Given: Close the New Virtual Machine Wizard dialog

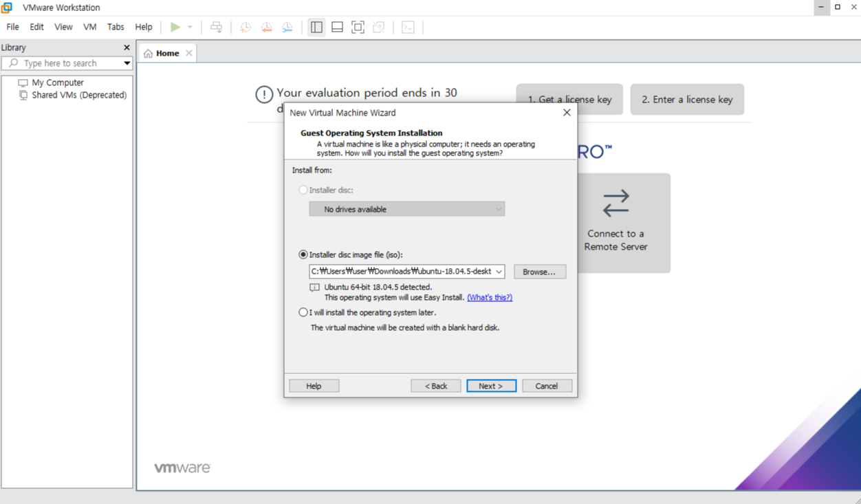Looking at the screenshot, I should 567,113.
